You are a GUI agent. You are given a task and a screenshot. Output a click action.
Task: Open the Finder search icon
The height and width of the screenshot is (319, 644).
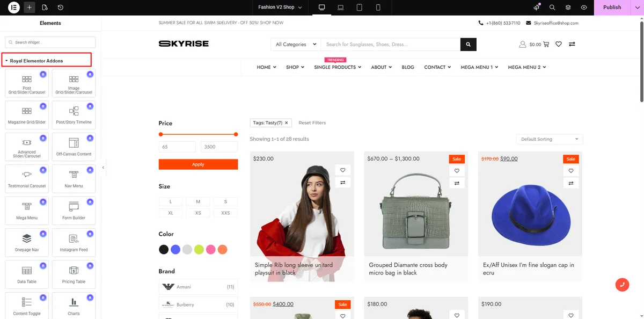pos(552,8)
